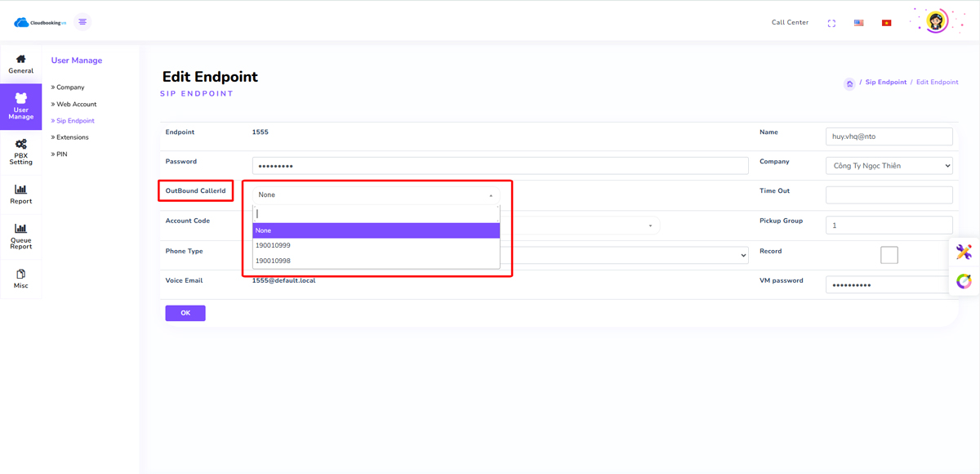980x474 pixels.
Task: Click the OK button
Action: [185, 313]
